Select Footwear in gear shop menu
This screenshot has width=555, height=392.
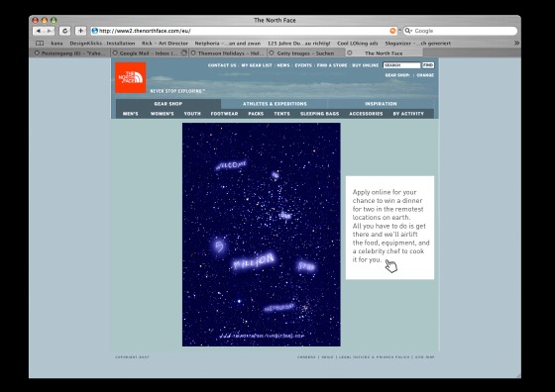tap(224, 114)
